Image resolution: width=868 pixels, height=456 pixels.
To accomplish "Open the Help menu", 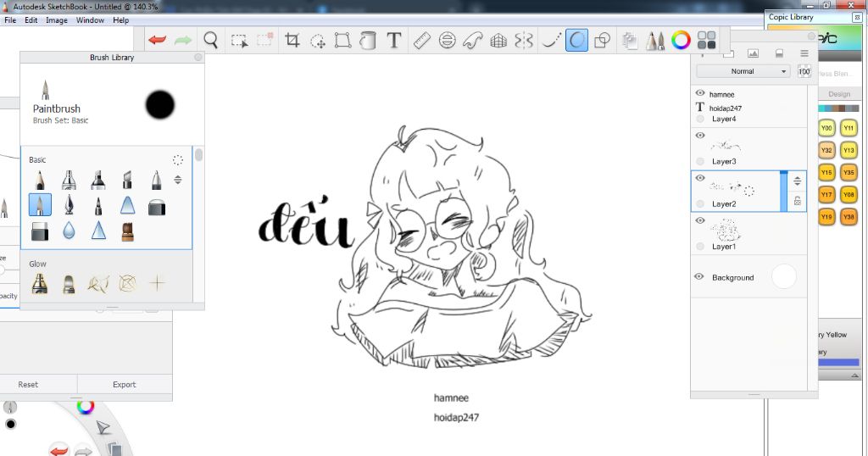I will tap(120, 20).
